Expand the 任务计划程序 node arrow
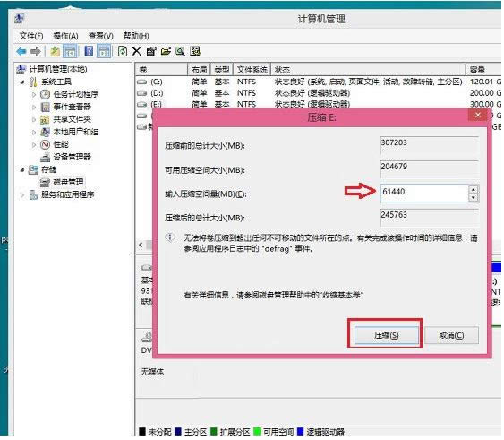Viewport: 504px width, 440px height. point(34,95)
